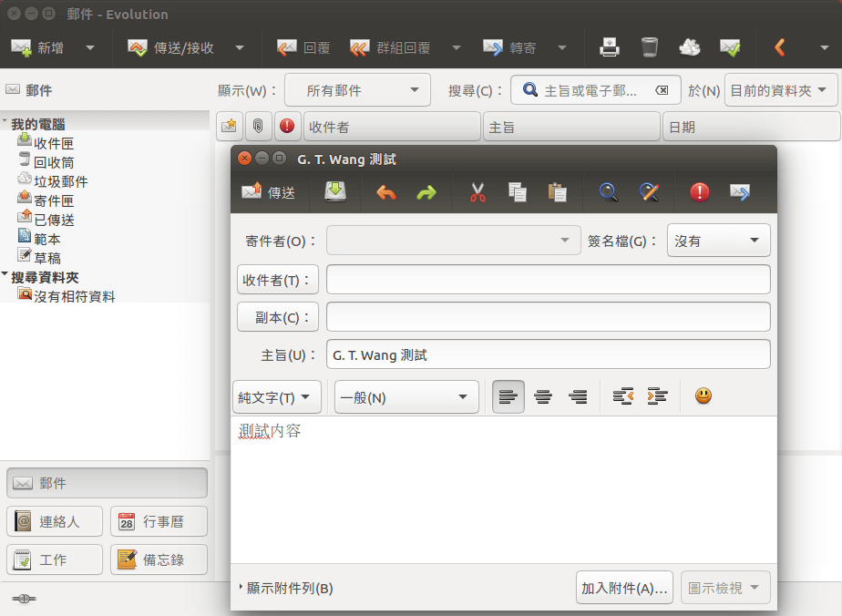Open the 純文字 format mode dropdown

pyautogui.click(x=276, y=397)
